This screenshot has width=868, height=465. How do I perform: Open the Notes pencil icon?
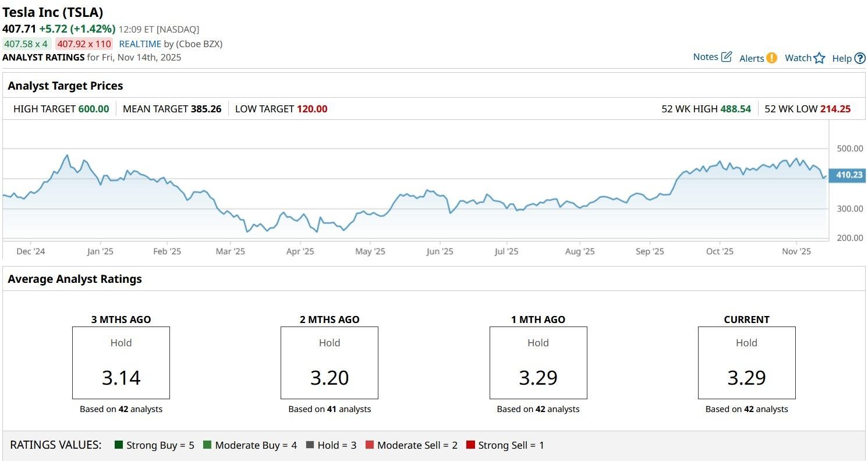[727, 57]
